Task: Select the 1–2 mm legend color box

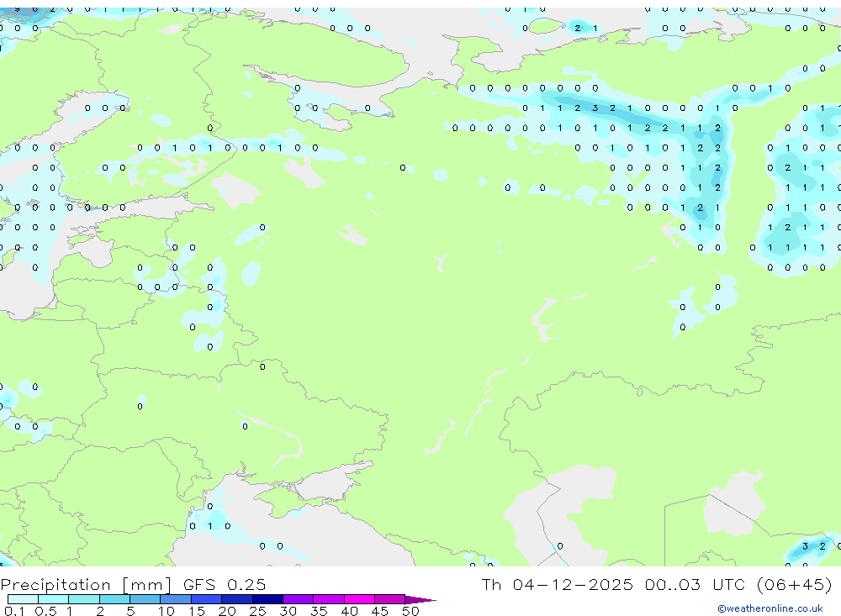Action: [84, 599]
